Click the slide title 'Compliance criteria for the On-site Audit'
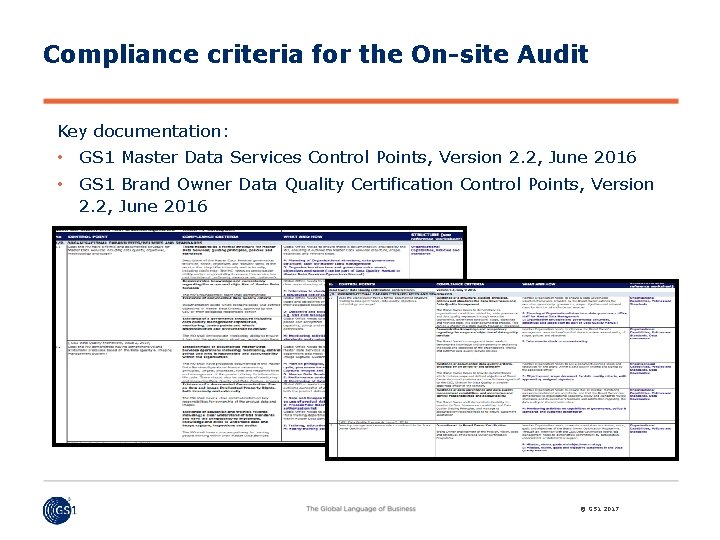The height and width of the screenshot is (540, 720). click(x=315, y=54)
